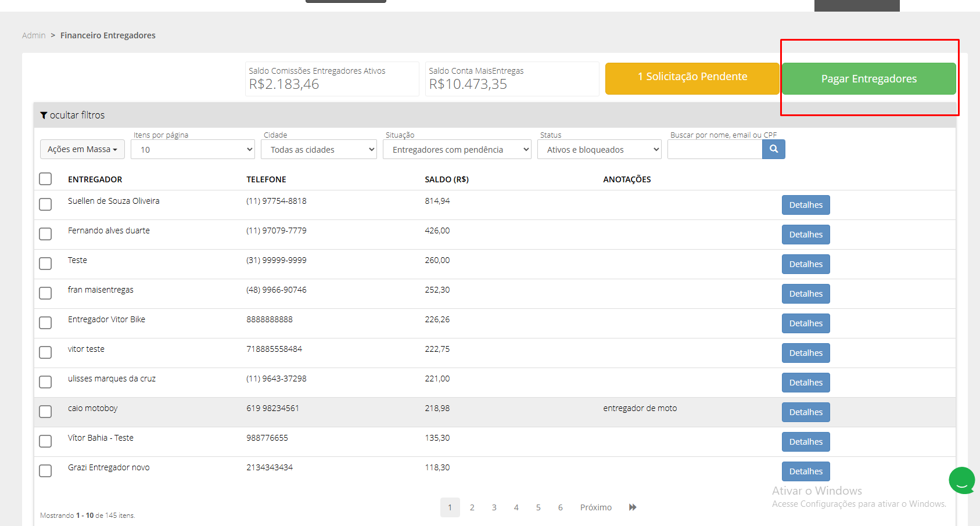Image resolution: width=980 pixels, height=526 pixels.
Task: Open the green chat support bubble
Action: pyautogui.click(x=962, y=481)
